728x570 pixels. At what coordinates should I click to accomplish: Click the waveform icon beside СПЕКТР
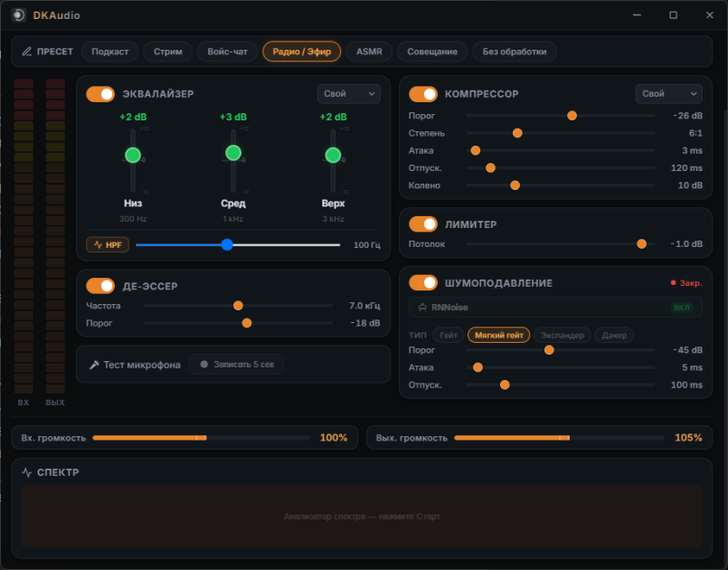27,472
